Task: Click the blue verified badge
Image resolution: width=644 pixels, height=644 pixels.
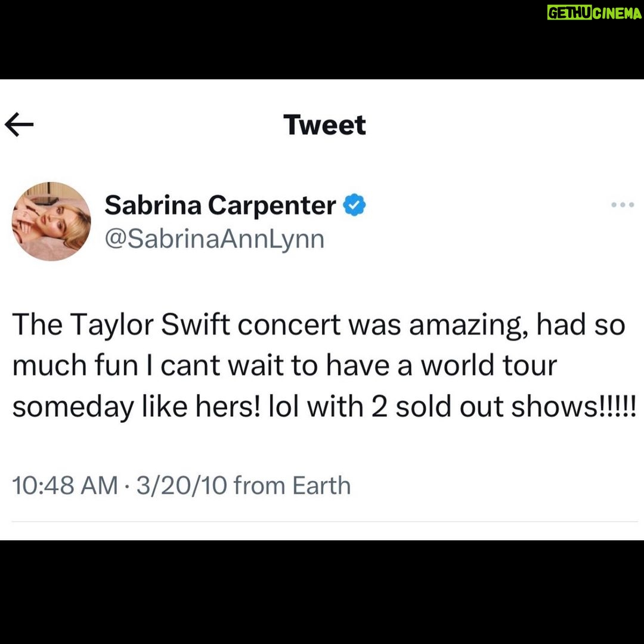Action: (x=354, y=205)
